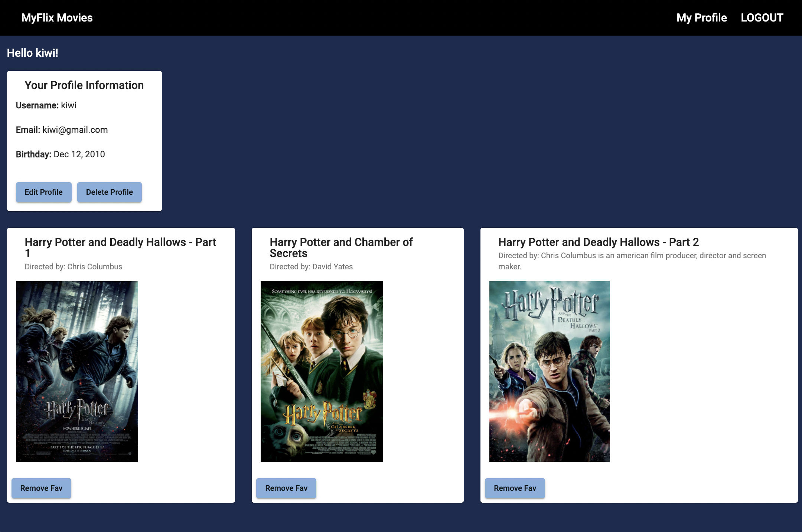The height and width of the screenshot is (532, 802).
Task: Remove Deathly Hallows Part 2 from favorites
Action: (515, 488)
